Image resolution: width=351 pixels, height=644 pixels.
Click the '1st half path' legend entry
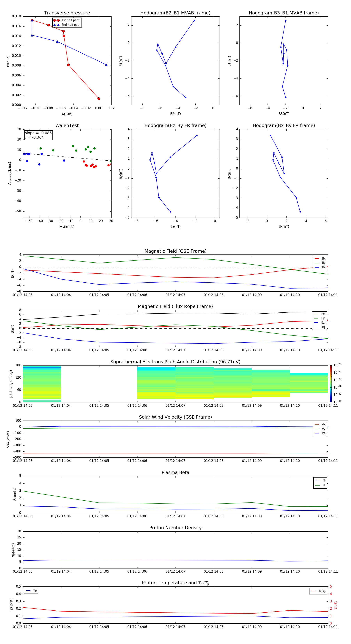click(x=67, y=20)
